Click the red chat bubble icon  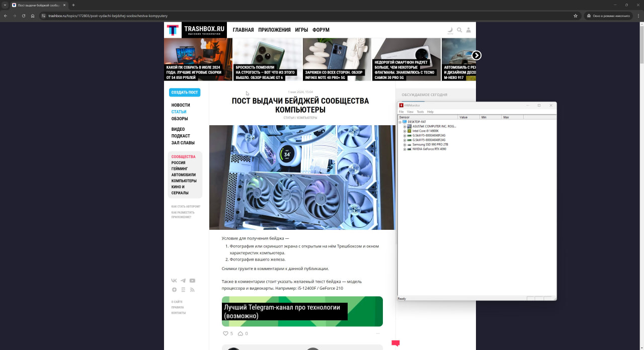[x=395, y=343]
